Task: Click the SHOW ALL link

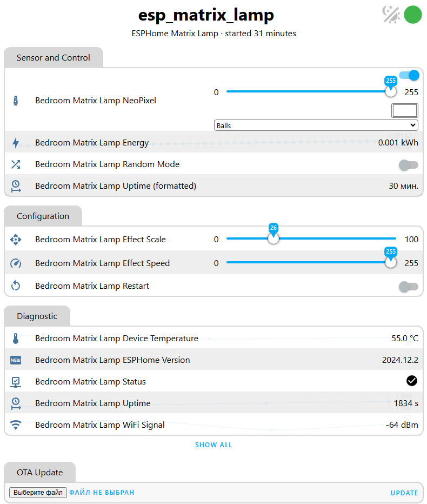Action: (x=213, y=445)
